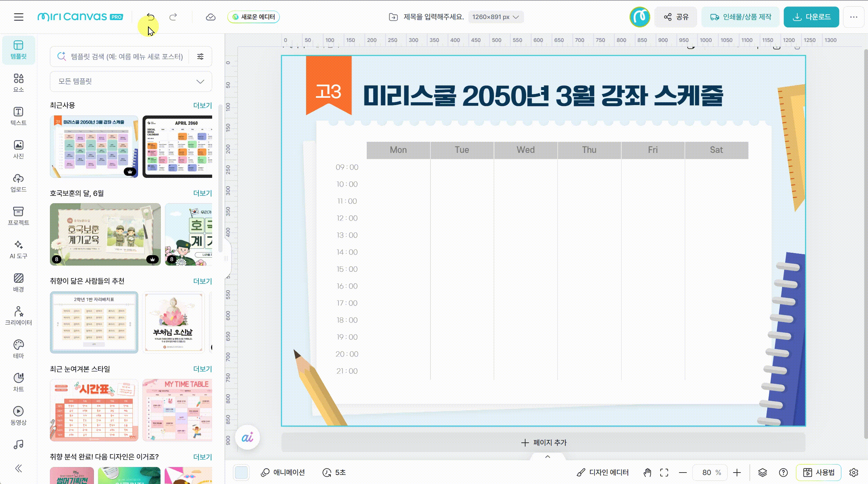Open the 크리에이터 creator panel
The height and width of the screenshot is (484, 868).
18,316
